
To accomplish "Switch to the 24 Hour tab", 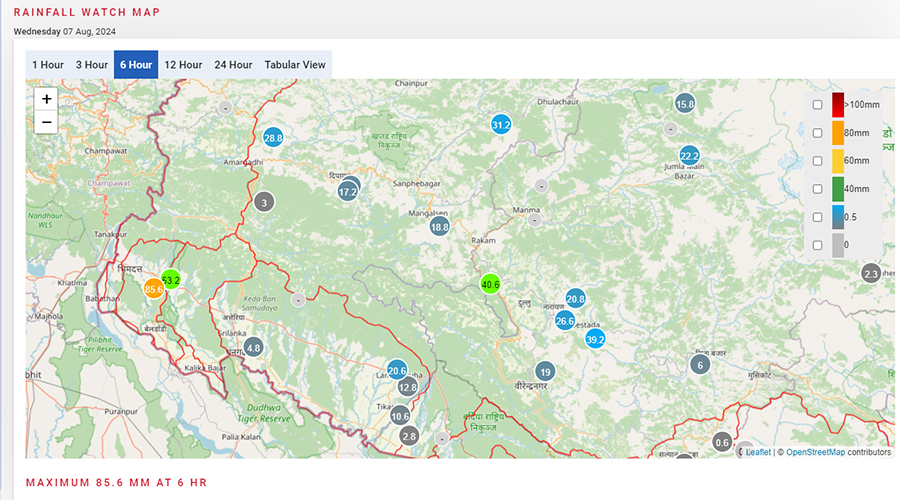I will click(x=233, y=65).
